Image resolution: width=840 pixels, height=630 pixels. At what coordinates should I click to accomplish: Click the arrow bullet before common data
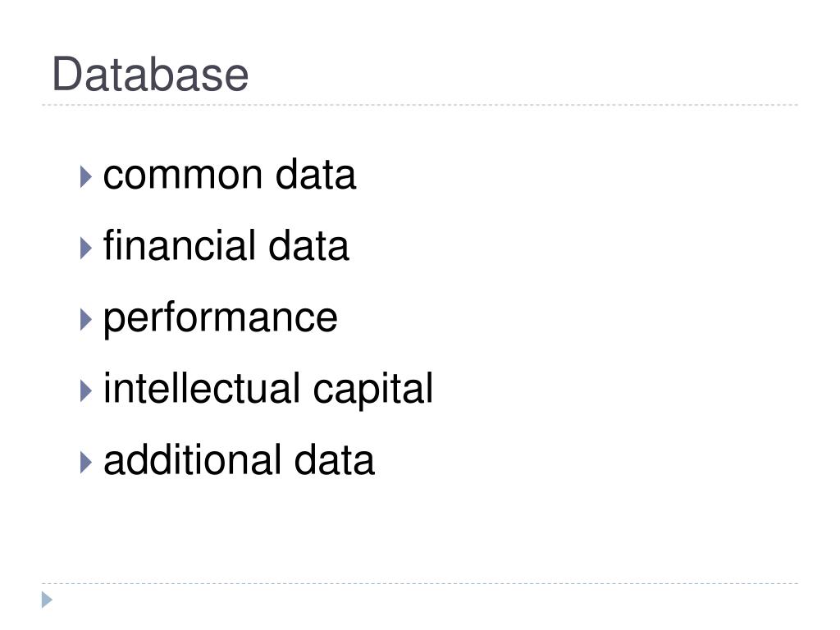pos(85,177)
